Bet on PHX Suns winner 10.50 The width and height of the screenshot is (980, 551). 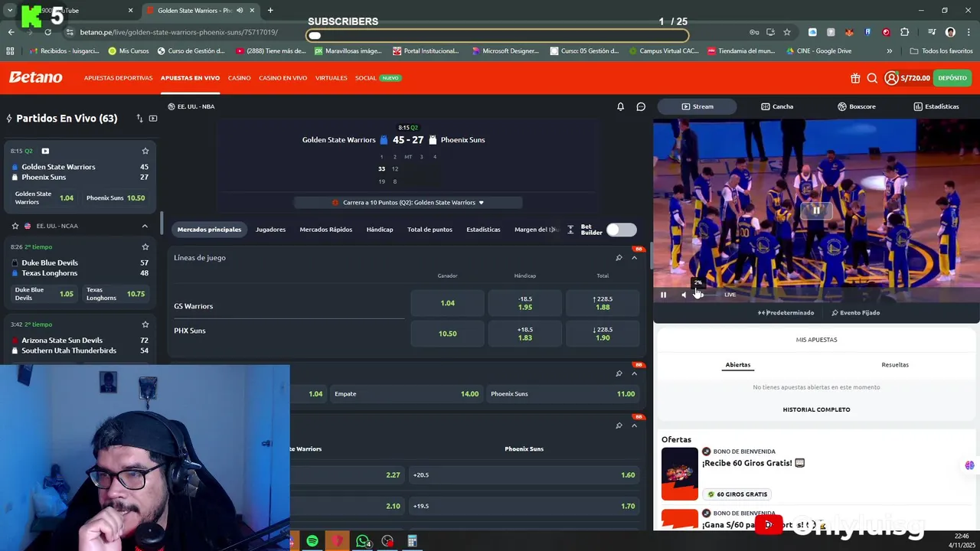click(x=448, y=334)
